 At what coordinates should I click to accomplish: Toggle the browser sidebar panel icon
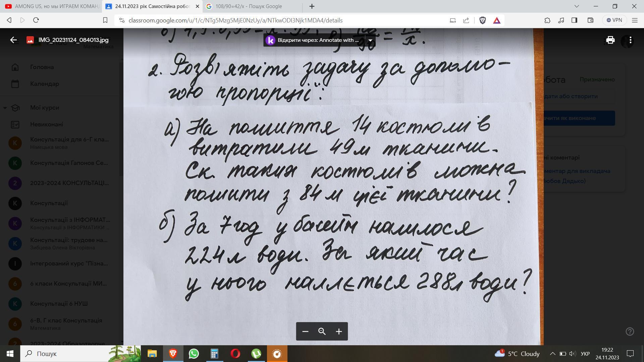[x=574, y=20]
